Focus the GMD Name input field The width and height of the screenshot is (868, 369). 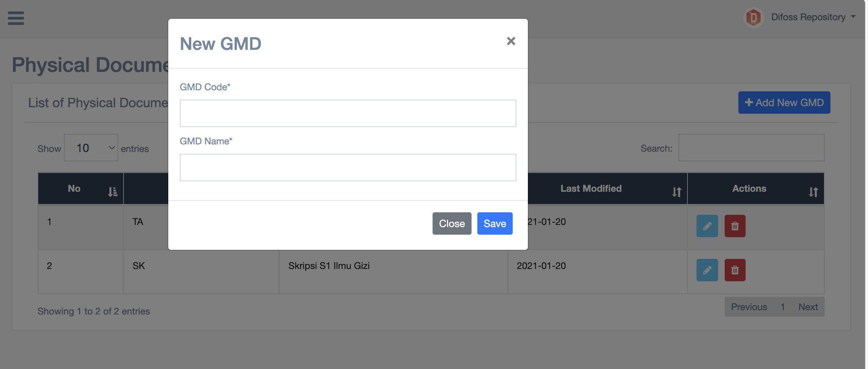pos(348,168)
